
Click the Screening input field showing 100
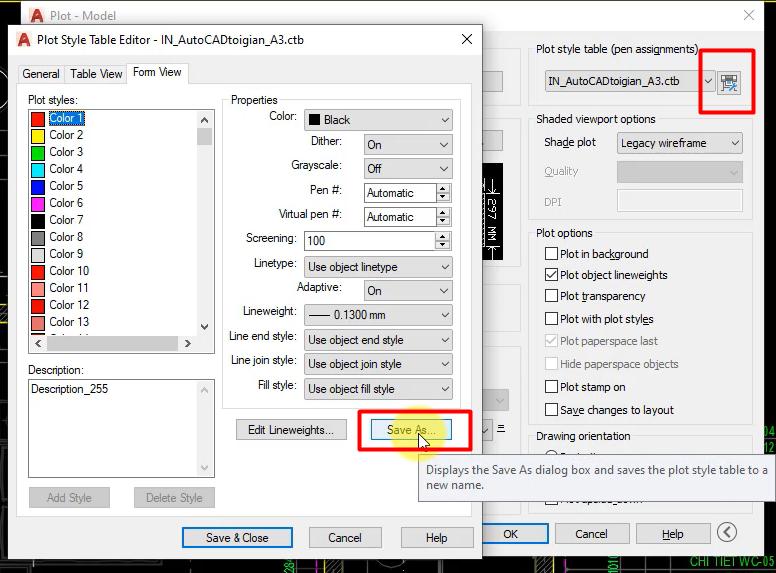pyautogui.click(x=370, y=241)
